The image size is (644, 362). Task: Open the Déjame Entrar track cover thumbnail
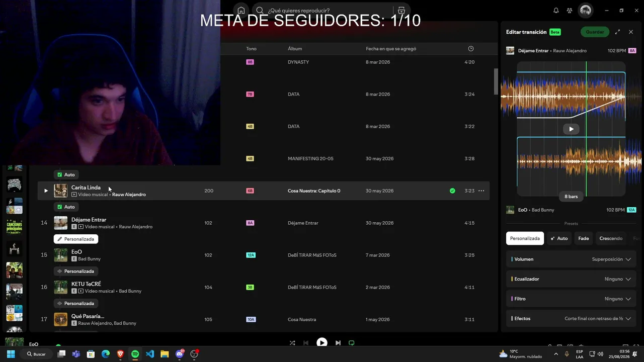click(x=60, y=223)
